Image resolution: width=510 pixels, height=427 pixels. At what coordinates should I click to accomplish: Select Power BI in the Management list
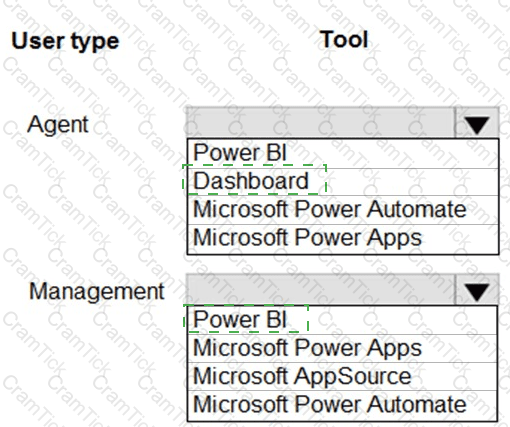click(342, 320)
